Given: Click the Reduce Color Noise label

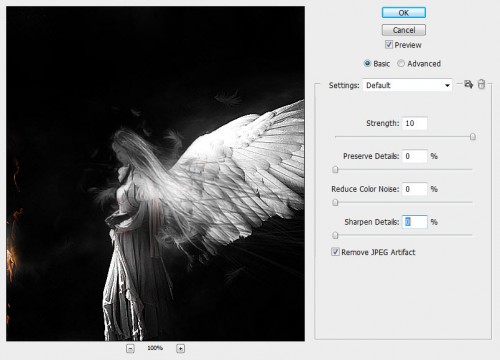Looking at the screenshot, I should pyautogui.click(x=365, y=189).
